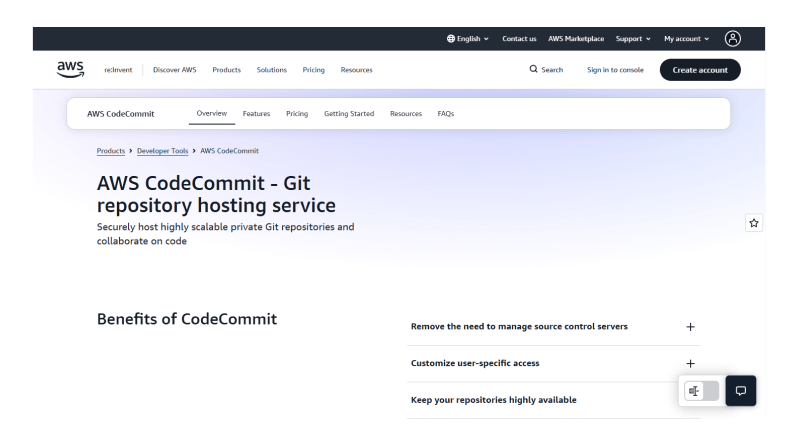Screen dimensions: 800x445
Task: Open the CodeCommit Pricing tab
Action: click(297, 114)
